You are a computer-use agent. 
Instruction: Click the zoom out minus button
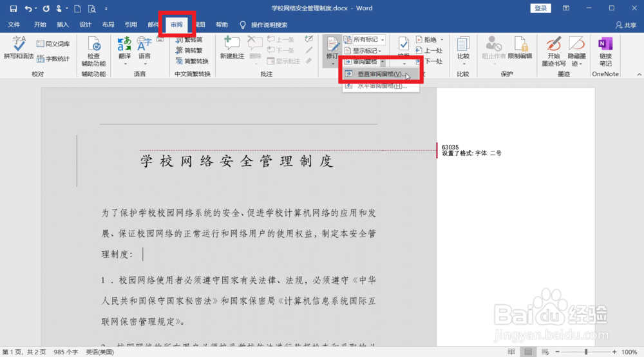[557, 352]
